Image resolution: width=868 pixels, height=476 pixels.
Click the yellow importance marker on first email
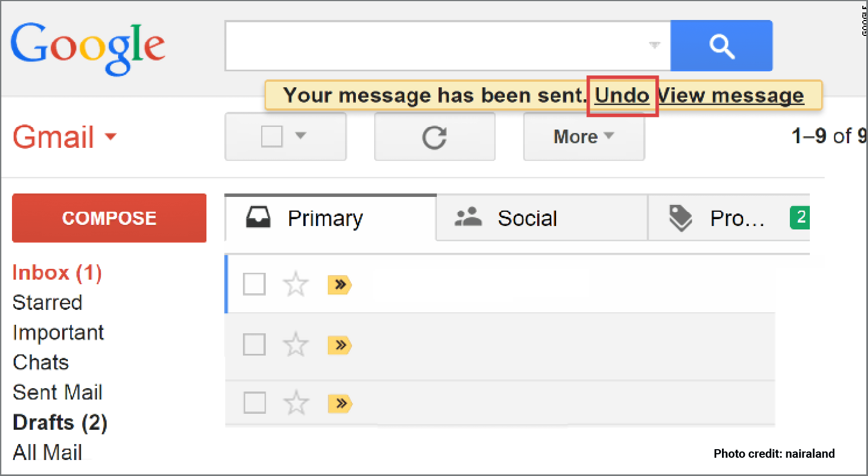click(340, 285)
